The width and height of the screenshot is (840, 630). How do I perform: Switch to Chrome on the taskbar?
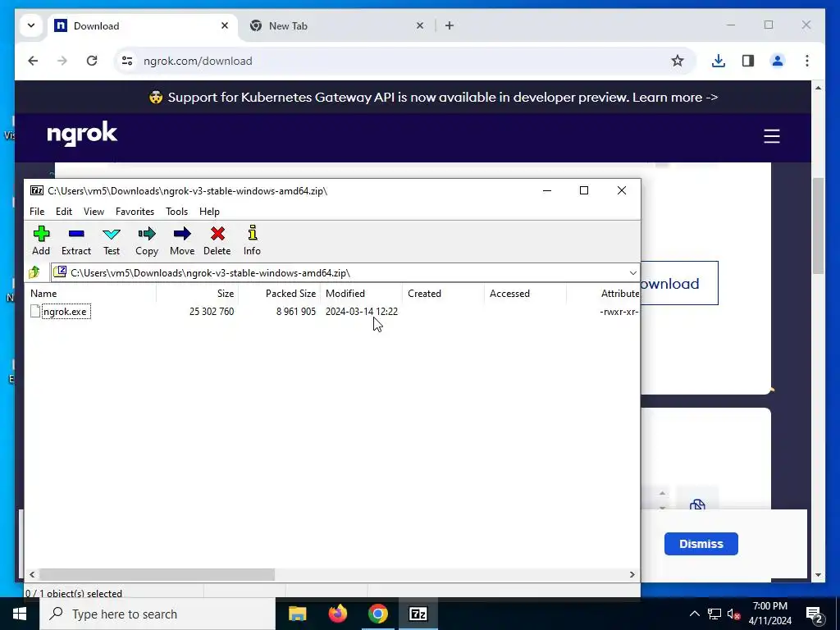click(377, 614)
